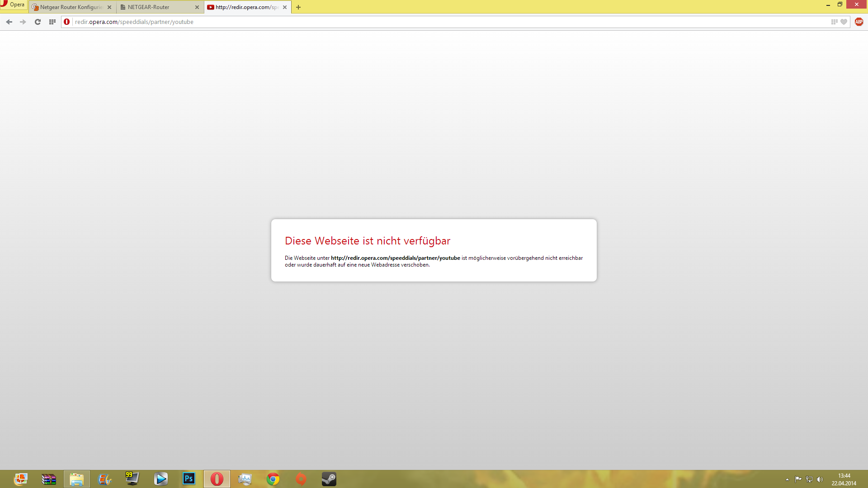Close the Netgear Router Konfiguration tab
Screen dimensions: 868x488
[x=109, y=7]
